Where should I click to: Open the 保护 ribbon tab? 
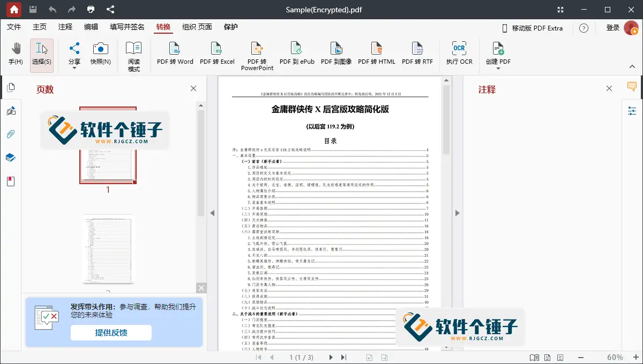(230, 27)
